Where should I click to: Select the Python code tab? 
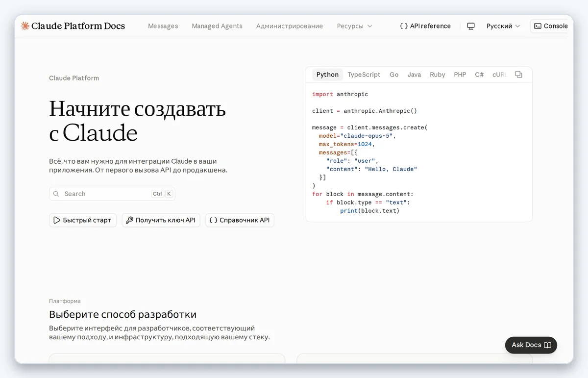(x=327, y=75)
